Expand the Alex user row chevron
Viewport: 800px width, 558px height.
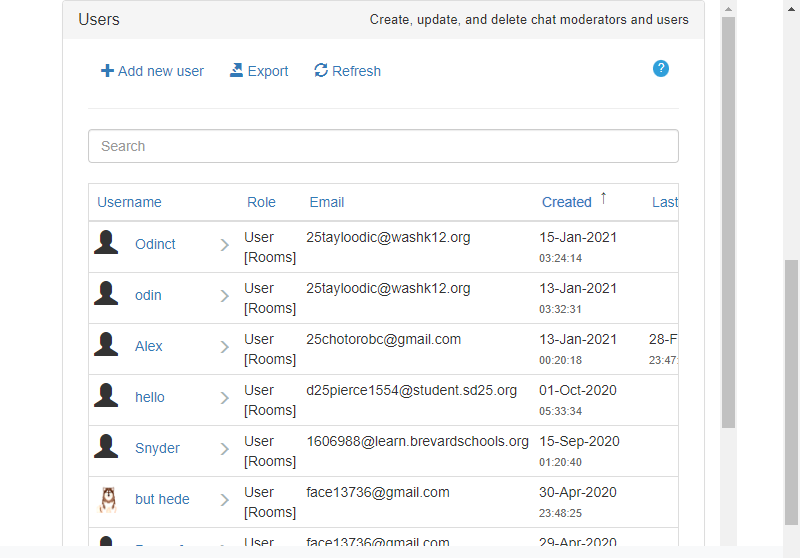pyautogui.click(x=225, y=347)
